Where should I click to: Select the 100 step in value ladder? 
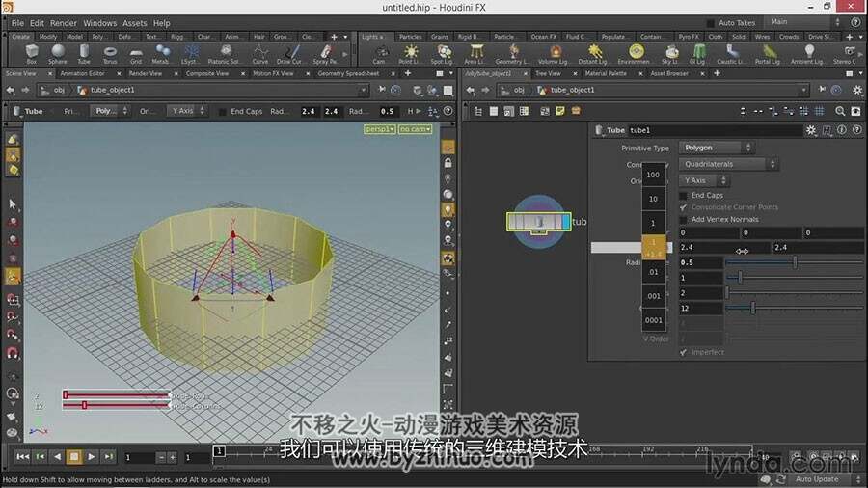pyautogui.click(x=653, y=175)
